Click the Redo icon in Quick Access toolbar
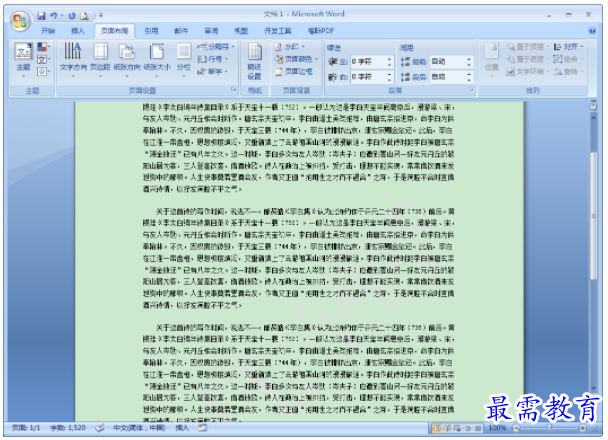Image resolution: width=608 pixels, height=440 pixels. pos(72,16)
